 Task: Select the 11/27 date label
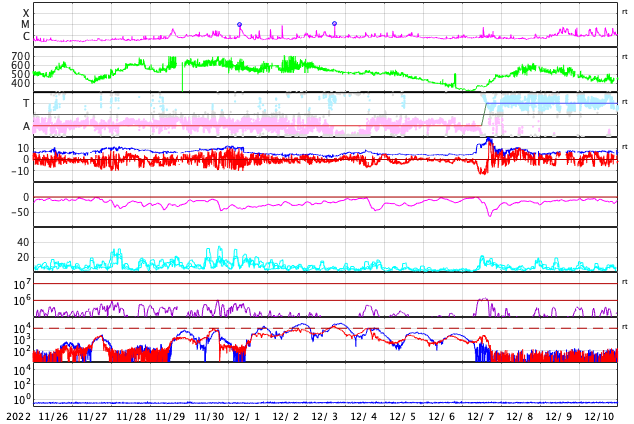(x=93, y=416)
